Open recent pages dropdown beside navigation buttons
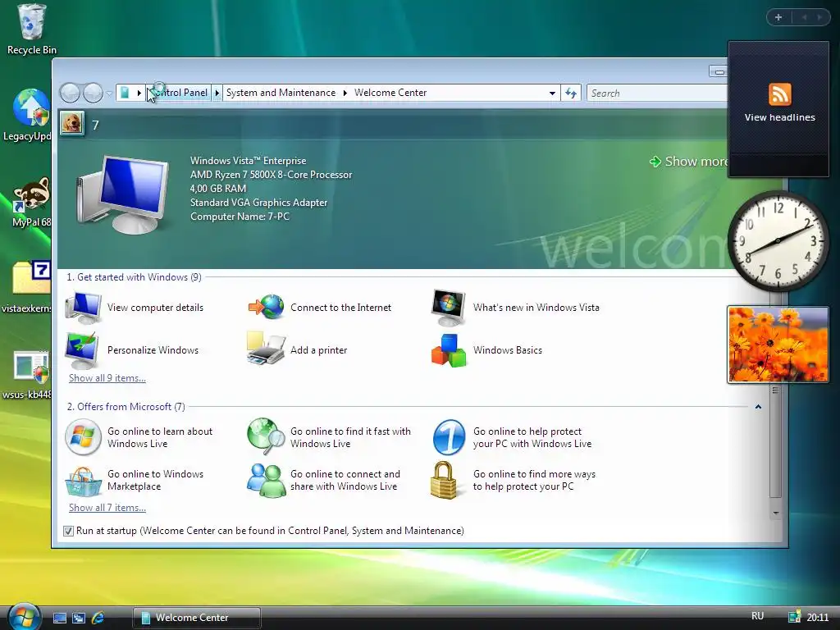Viewport: 840px width, 630px height. tap(109, 94)
